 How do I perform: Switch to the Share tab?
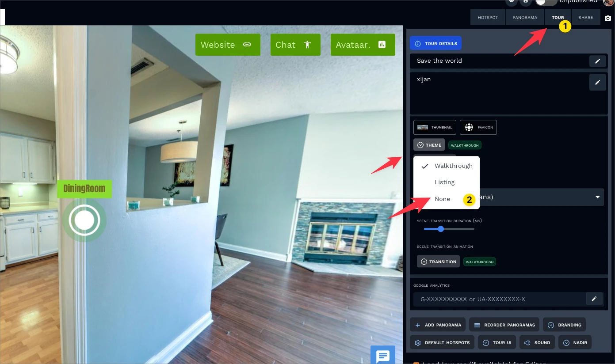pyautogui.click(x=586, y=18)
